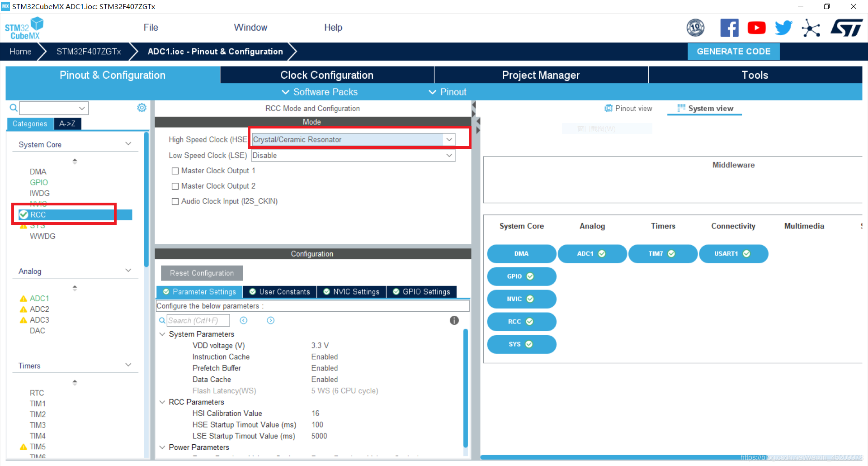Go to previous parameter search result
Viewport: 868px width, 466px height.
243,320
